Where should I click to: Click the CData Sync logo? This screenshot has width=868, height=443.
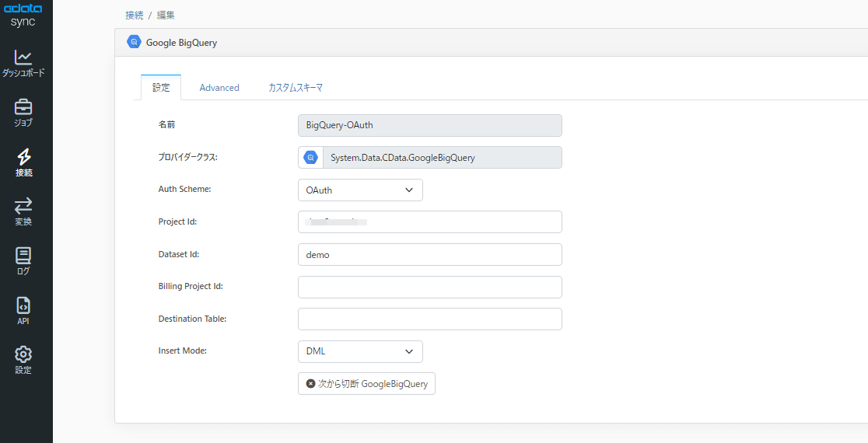[x=23, y=15]
